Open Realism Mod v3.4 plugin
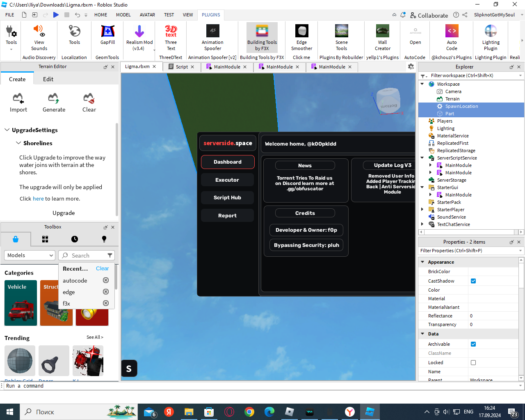525x420 pixels. [139, 37]
